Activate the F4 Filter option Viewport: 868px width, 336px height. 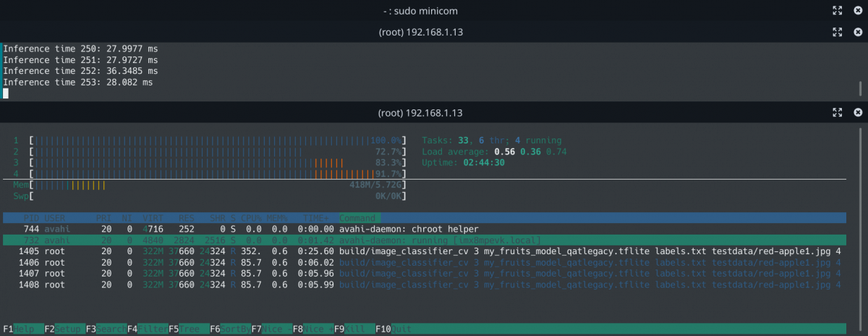(148, 329)
